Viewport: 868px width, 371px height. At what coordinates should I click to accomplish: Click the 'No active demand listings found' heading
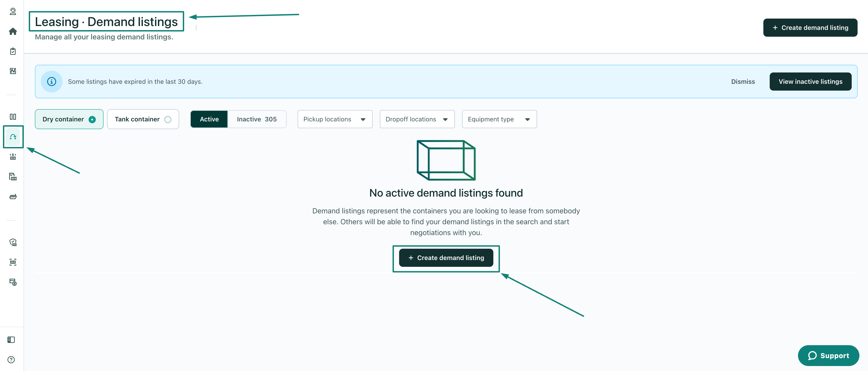(x=446, y=193)
